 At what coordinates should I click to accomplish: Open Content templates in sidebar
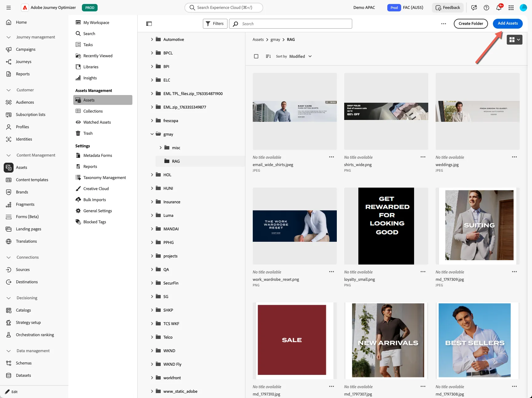32,180
